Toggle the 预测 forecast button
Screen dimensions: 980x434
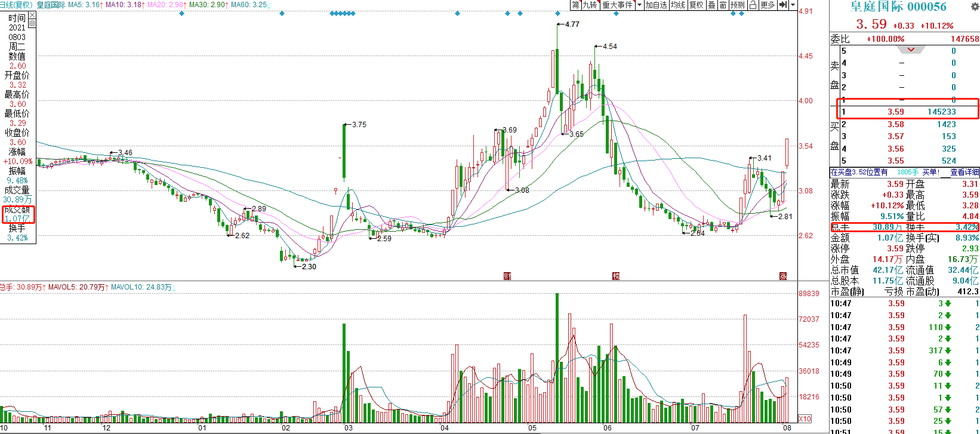pyautogui.click(x=738, y=5)
